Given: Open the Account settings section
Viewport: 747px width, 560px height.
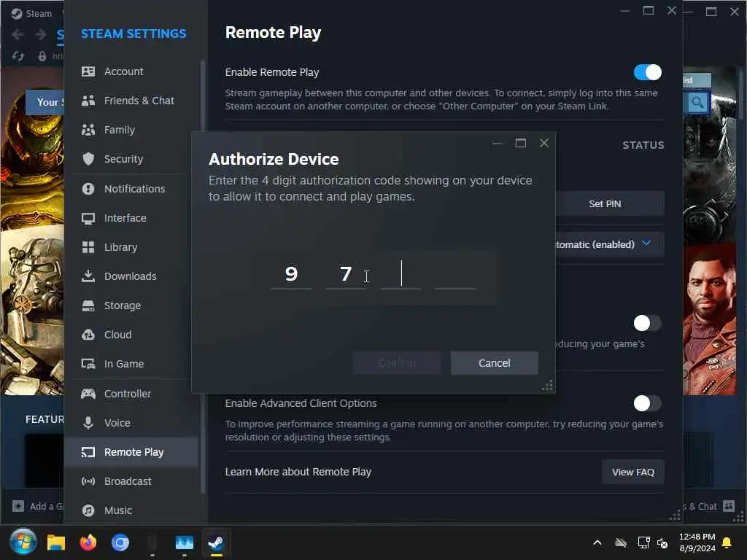Looking at the screenshot, I should (x=131, y=71).
